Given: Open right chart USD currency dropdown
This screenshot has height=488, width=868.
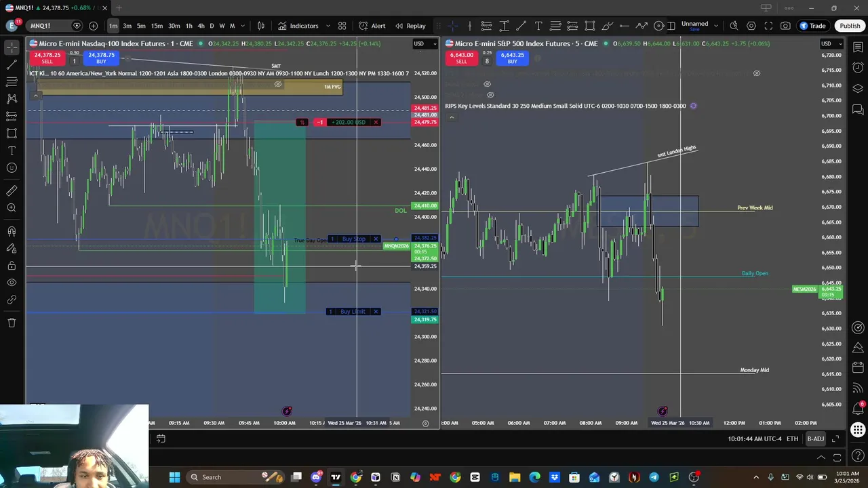Looking at the screenshot, I should (830, 43).
